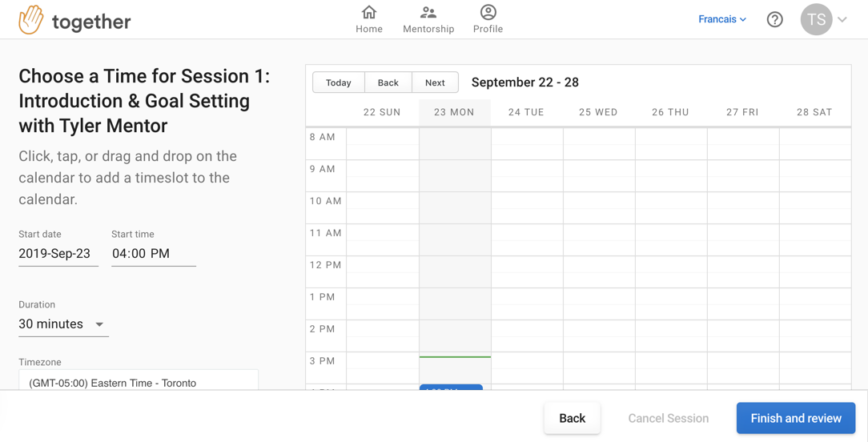Click the Start time field
The width and height of the screenshot is (868, 442).
[153, 254]
